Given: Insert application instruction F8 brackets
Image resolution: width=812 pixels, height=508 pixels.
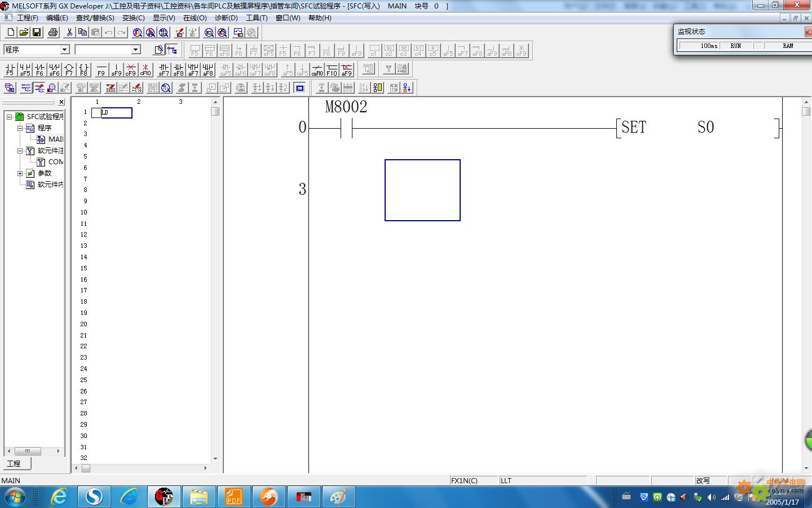Looking at the screenshot, I should (83, 70).
